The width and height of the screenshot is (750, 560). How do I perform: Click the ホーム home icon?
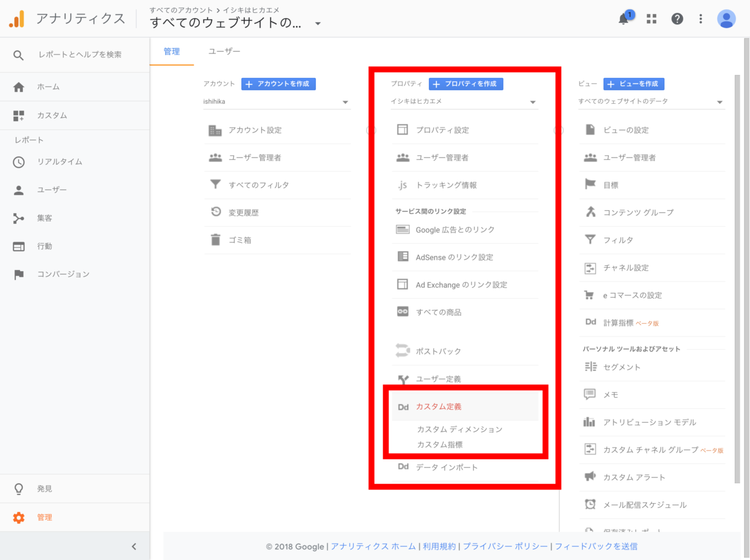click(19, 87)
